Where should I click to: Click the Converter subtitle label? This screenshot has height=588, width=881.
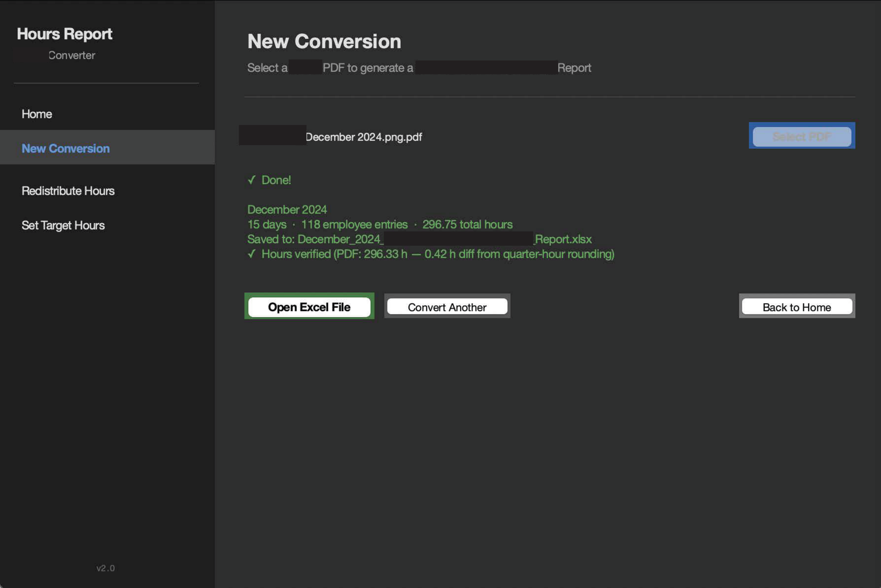72,55
